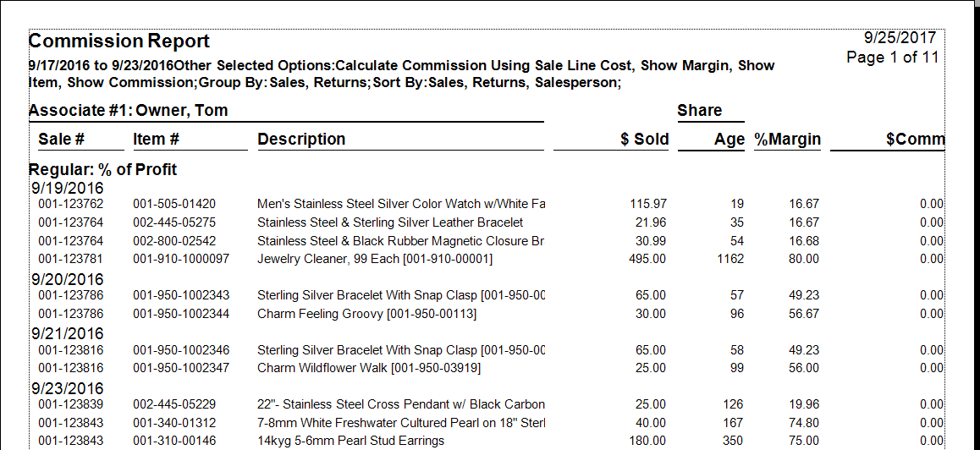Click the Age column header
Screen dimensions: 980x450
click(x=729, y=140)
